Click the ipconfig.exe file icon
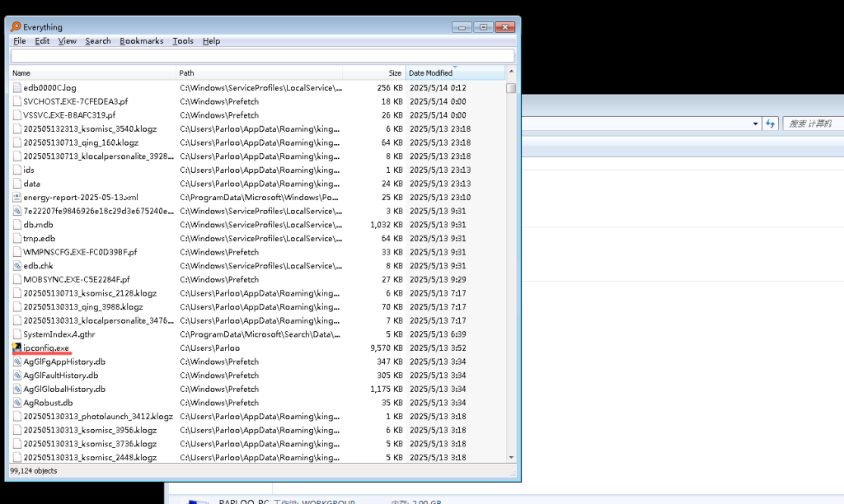The width and height of the screenshot is (844, 504). coord(16,348)
